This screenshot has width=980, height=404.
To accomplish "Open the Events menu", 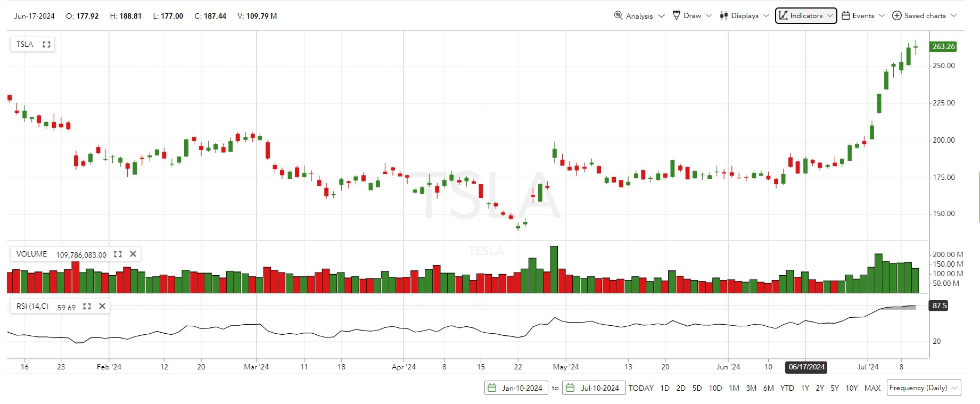I will pos(863,15).
